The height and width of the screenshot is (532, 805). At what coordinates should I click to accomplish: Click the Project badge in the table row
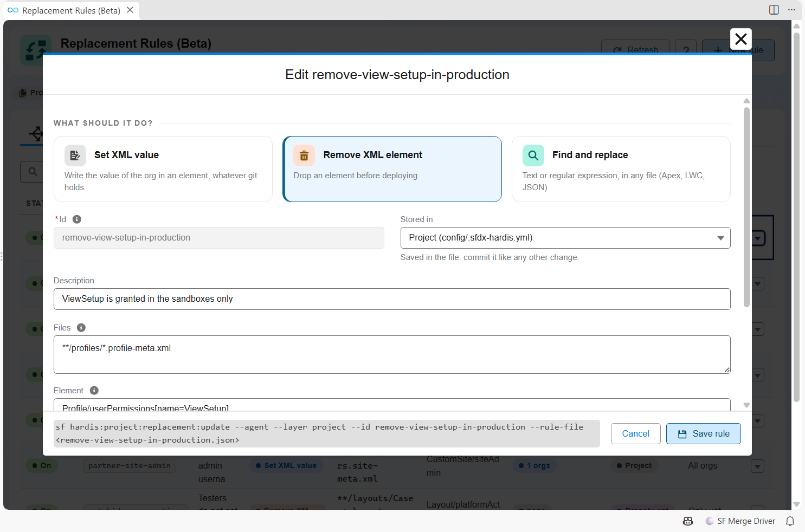(x=634, y=465)
